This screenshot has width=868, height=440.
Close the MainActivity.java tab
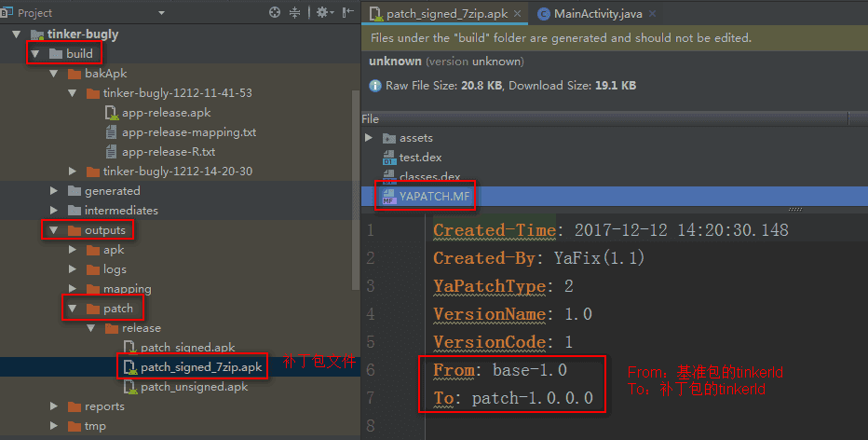tap(653, 14)
